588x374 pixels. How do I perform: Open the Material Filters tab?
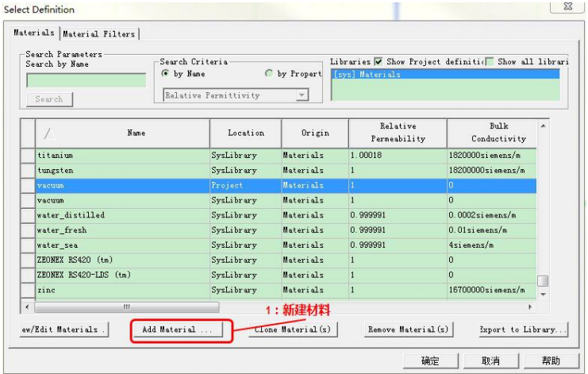(x=99, y=34)
